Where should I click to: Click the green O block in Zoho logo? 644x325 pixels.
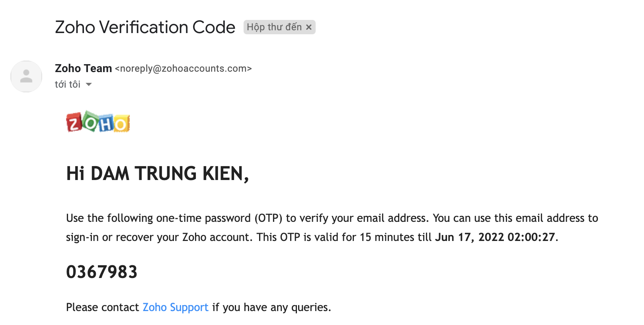pyautogui.click(x=91, y=121)
